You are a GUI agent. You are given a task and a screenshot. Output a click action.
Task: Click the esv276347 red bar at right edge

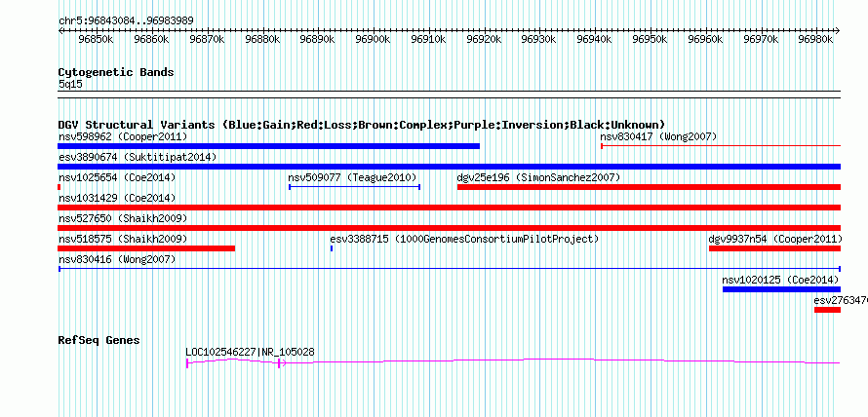pyautogui.click(x=828, y=310)
